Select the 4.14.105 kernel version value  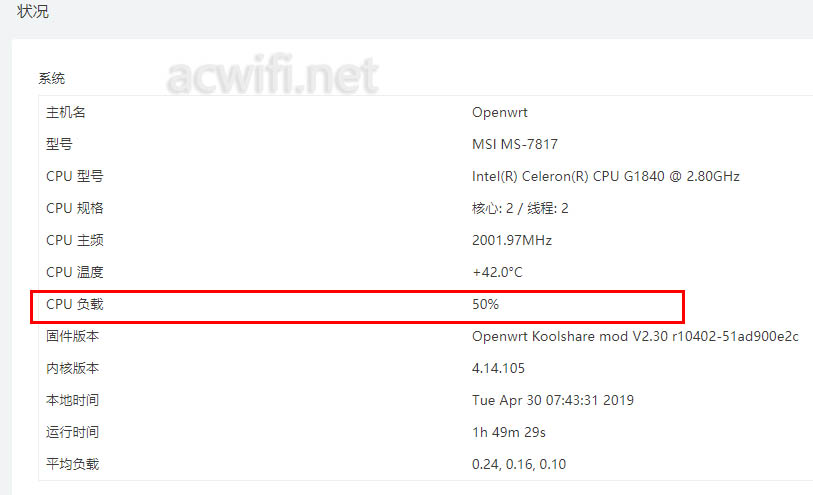pyautogui.click(x=498, y=369)
